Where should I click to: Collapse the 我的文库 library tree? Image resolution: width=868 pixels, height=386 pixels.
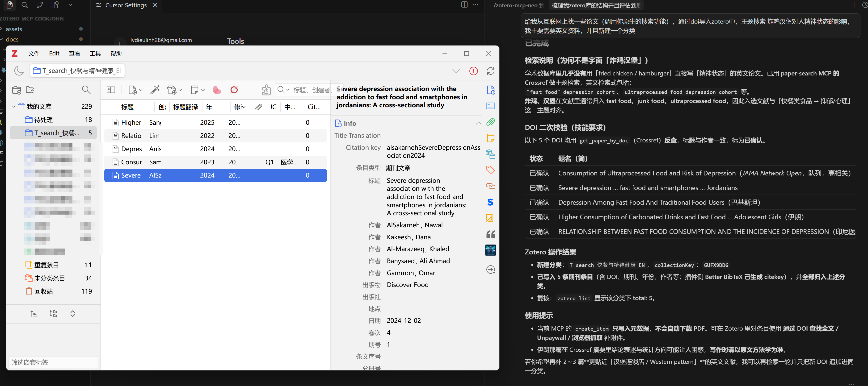[x=14, y=106]
